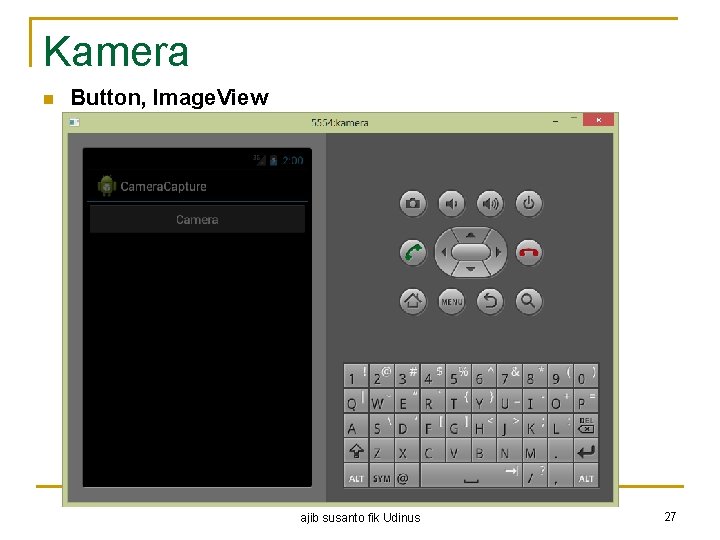Image resolution: width=720 pixels, height=540 pixels.
Task: Click the A key on keyboard
Action: [356, 426]
